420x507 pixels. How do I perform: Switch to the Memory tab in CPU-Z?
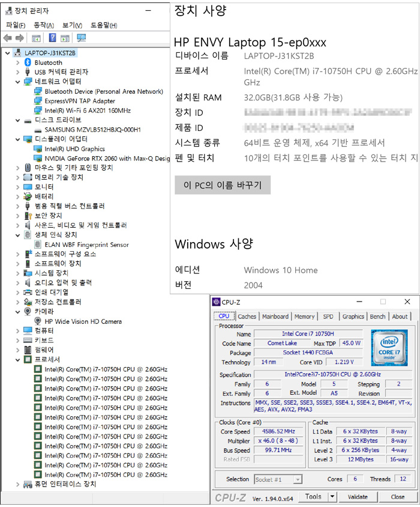pyautogui.click(x=304, y=317)
